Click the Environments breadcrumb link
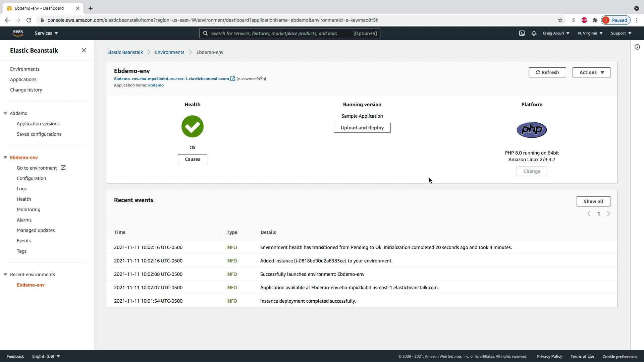 click(169, 52)
